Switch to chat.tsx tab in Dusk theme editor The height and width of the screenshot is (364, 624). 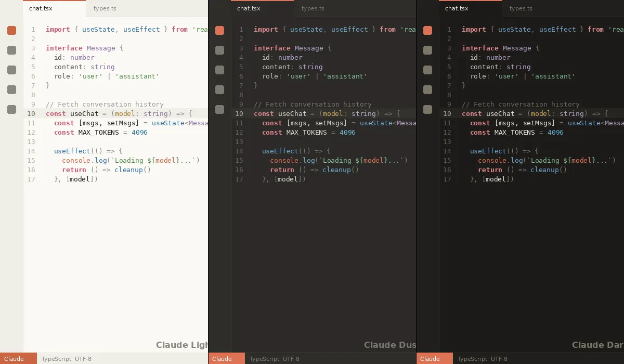tap(262, 9)
